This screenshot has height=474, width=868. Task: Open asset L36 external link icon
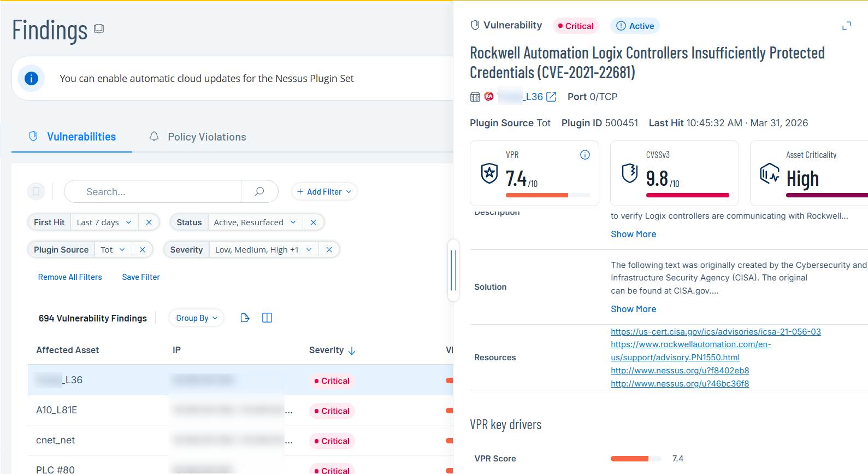[x=552, y=97]
